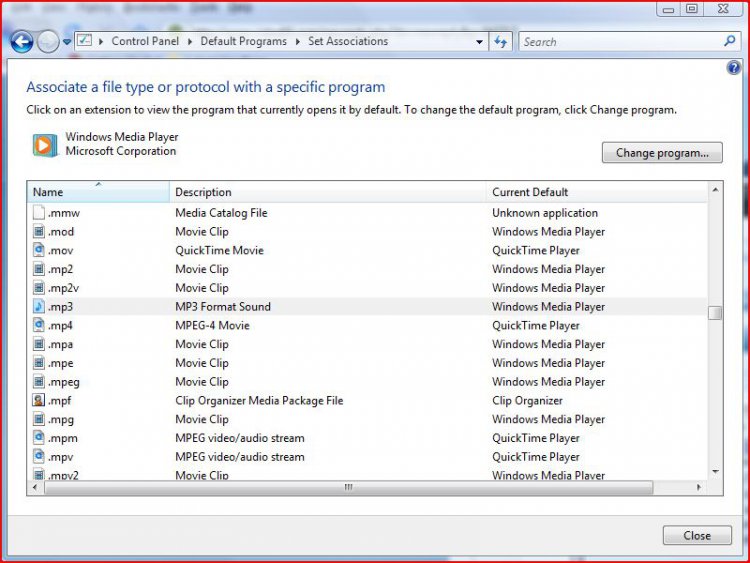The image size is (750, 563).
Task: Select the .mpa extension name
Action: pos(60,344)
